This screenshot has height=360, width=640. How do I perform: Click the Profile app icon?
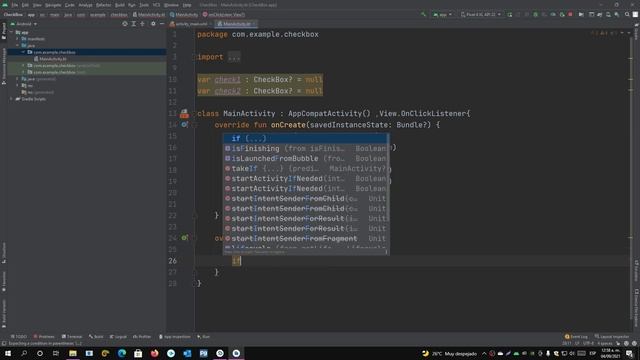click(553, 14)
